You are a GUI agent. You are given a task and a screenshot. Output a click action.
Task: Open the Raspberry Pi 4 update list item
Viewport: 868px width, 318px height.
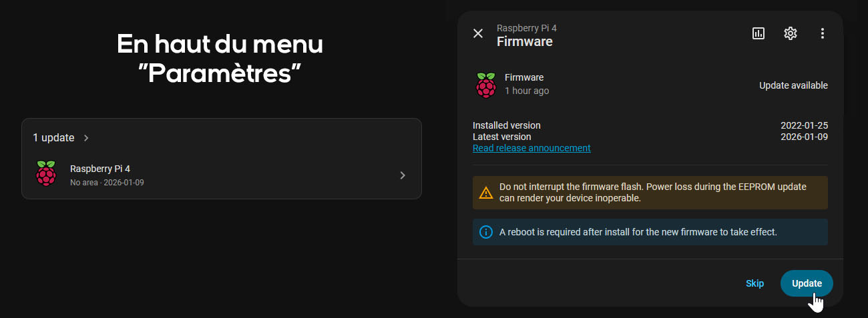coord(222,175)
